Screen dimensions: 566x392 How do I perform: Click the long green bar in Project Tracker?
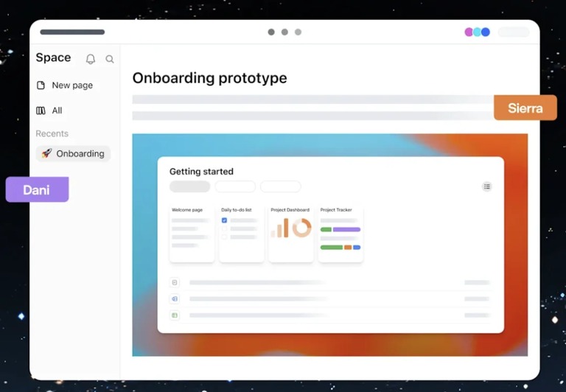[x=332, y=248]
